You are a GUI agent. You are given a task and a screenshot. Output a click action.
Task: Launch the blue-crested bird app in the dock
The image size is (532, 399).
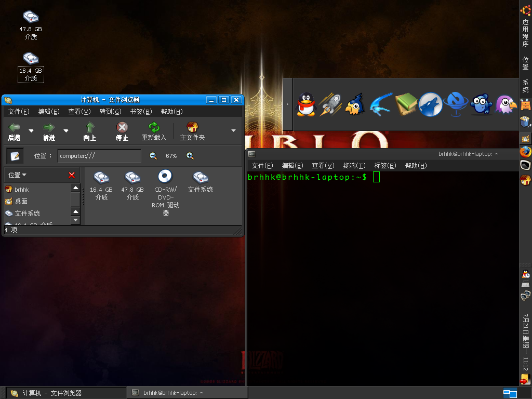click(355, 104)
